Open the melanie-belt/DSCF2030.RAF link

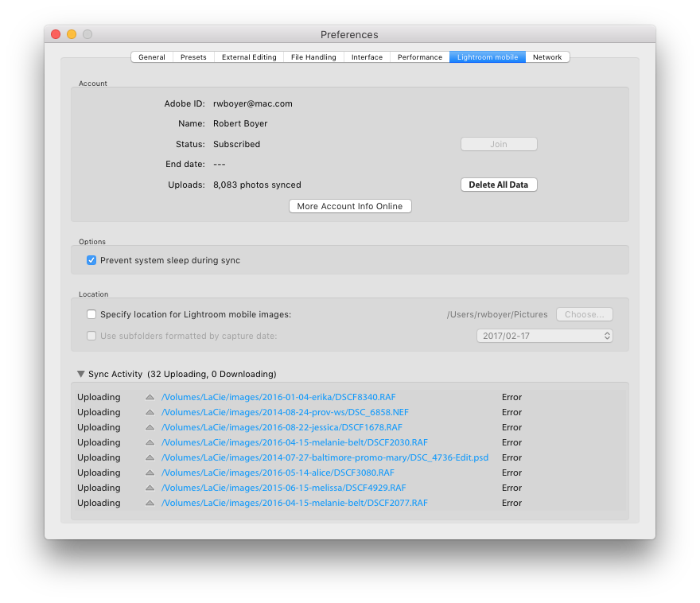click(294, 442)
